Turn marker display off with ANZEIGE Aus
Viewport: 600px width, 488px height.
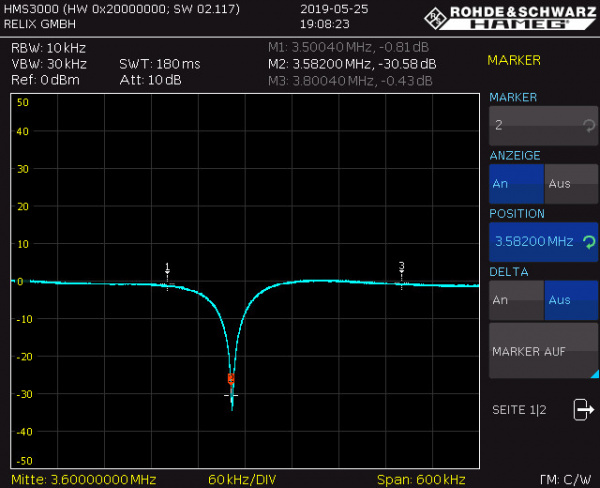(571, 184)
